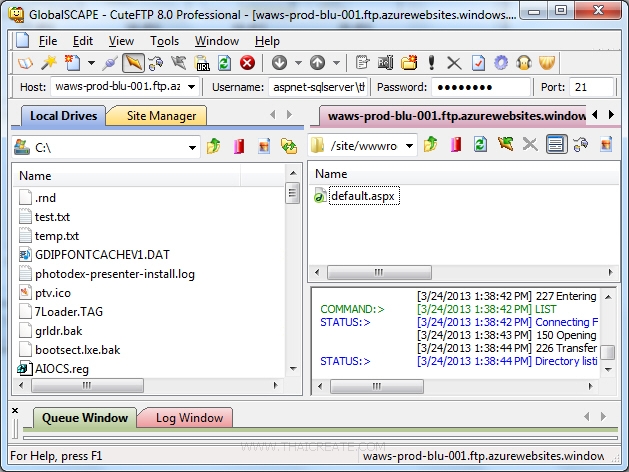Switch to the Queue Window tab

[85, 417]
